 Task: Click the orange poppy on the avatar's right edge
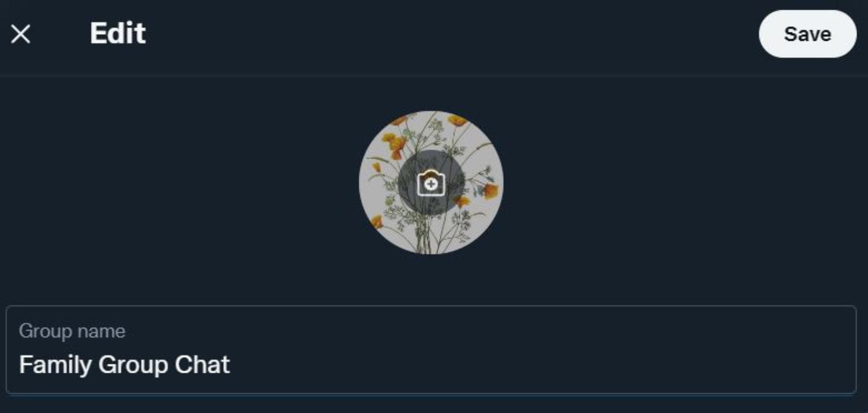(x=490, y=191)
